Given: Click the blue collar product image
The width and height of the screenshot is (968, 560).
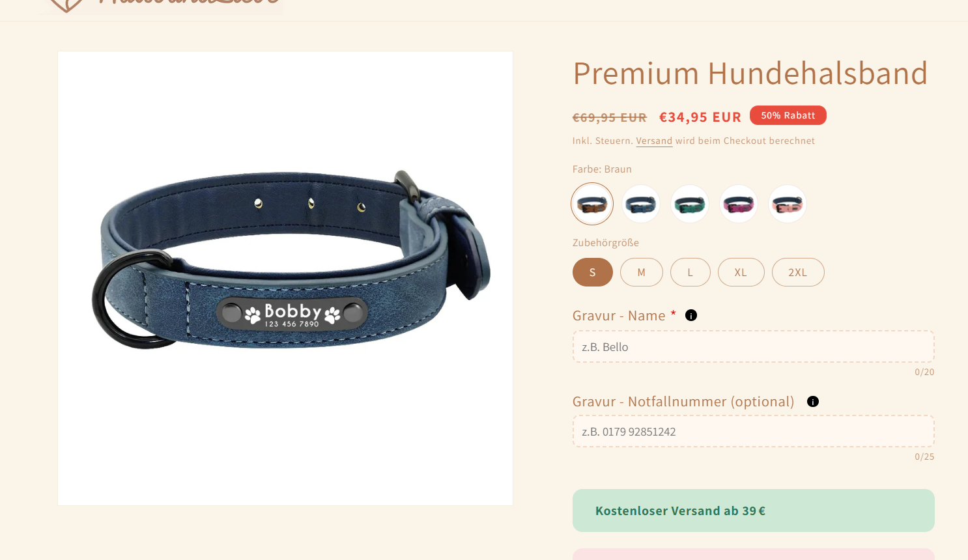Looking at the screenshot, I should click(x=285, y=278).
